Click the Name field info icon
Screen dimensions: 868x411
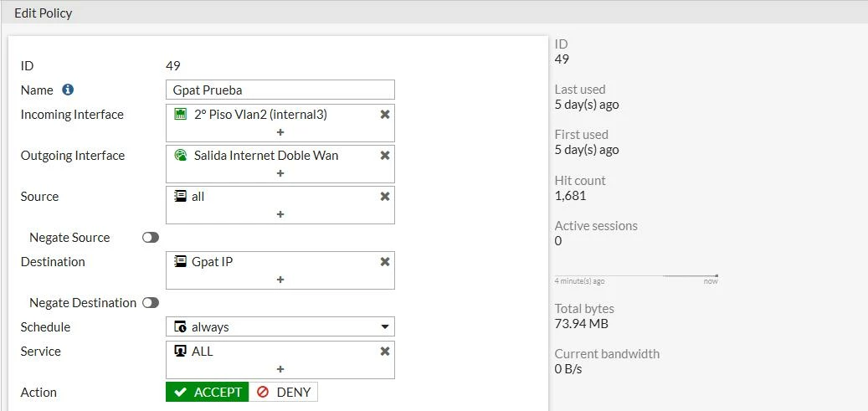click(68, 90)
